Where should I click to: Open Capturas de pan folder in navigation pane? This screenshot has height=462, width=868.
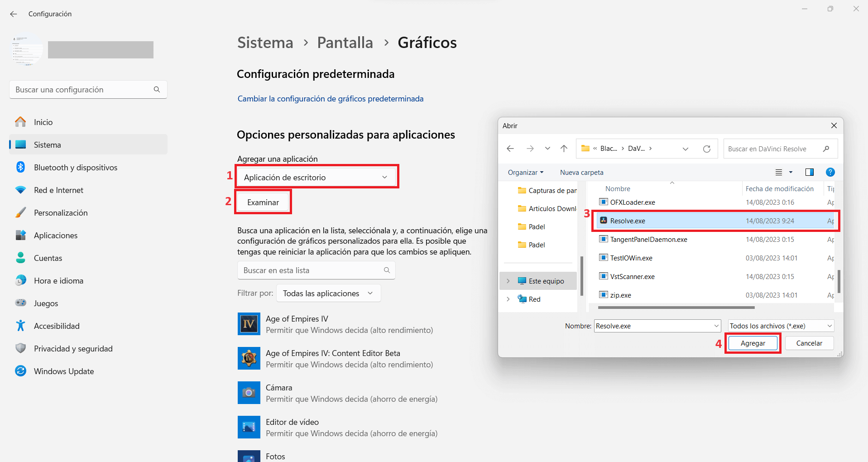click(x=547, y=190)
